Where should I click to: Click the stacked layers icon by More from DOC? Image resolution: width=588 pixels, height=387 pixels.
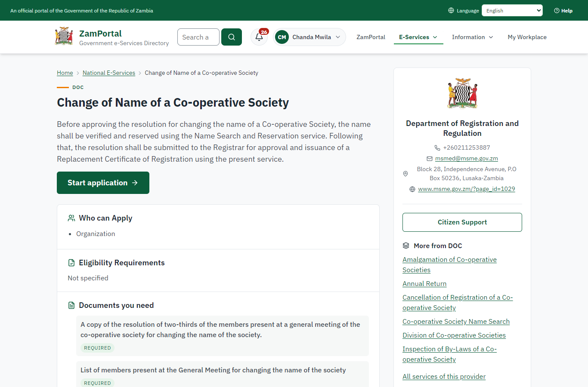click(406, 246)
